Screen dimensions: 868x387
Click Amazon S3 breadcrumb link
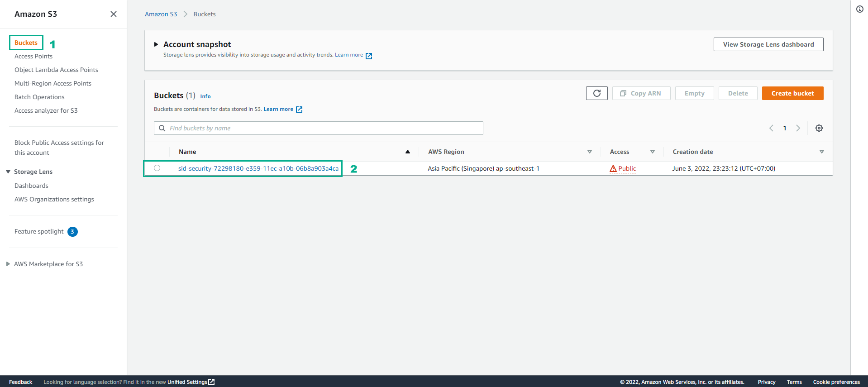(x=161, y=14)
